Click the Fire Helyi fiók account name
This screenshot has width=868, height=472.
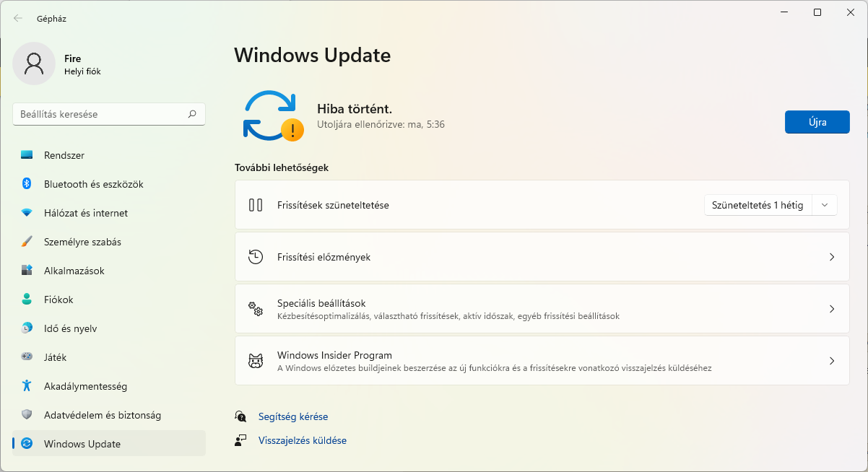(82, 64)
